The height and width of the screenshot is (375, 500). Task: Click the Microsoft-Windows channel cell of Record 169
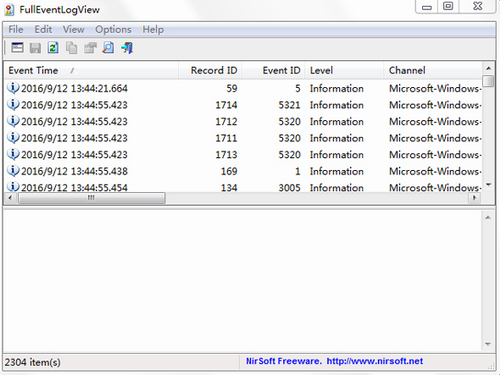click(435, 171)
